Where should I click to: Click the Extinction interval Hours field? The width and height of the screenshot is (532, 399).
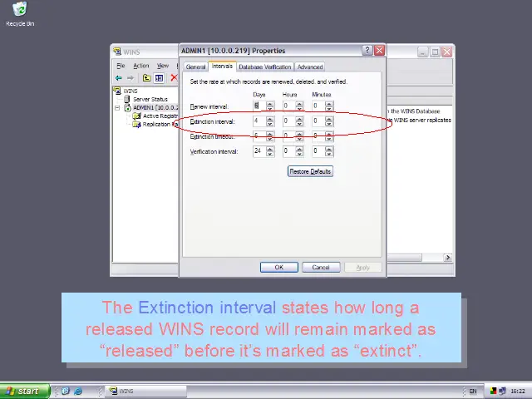(x=288, y=121)
